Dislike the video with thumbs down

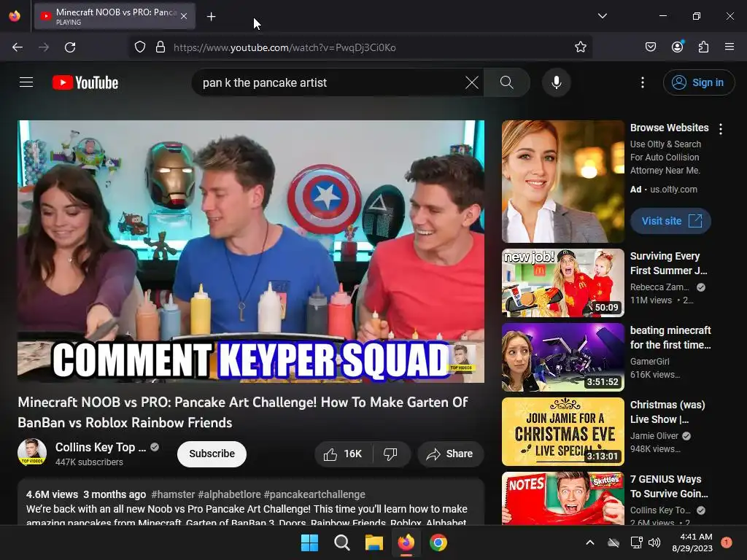click(x=391, y=454)
